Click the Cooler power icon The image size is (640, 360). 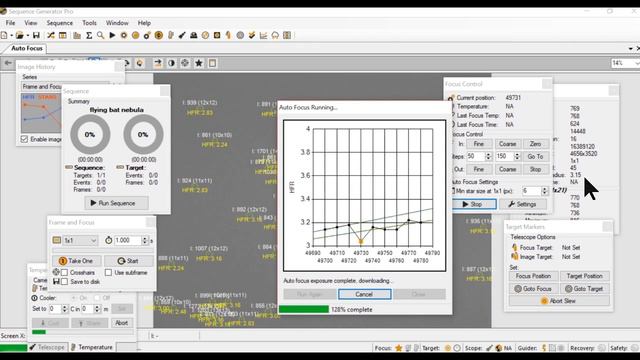(x=35, y=298)
